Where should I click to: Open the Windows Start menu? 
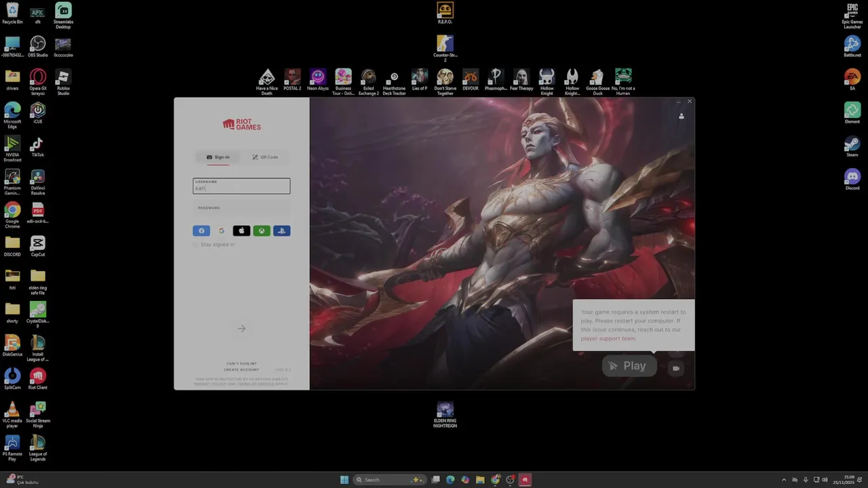pyautogui.click(x=344, y=480)
